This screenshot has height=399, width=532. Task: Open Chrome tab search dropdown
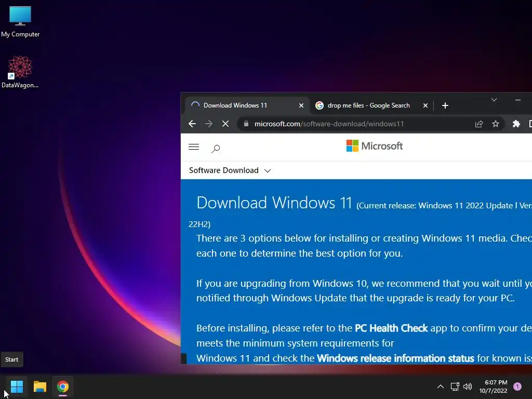pos(494,100)
